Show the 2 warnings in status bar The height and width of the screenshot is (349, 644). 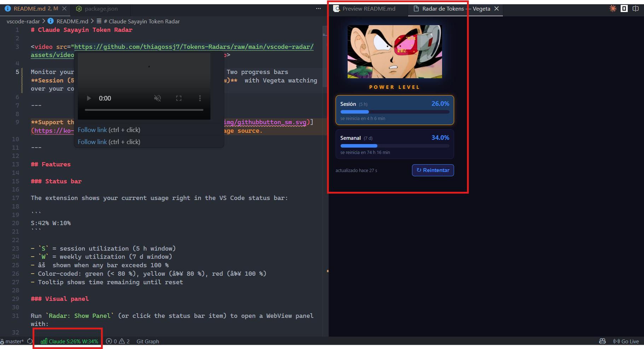point(124,341)
